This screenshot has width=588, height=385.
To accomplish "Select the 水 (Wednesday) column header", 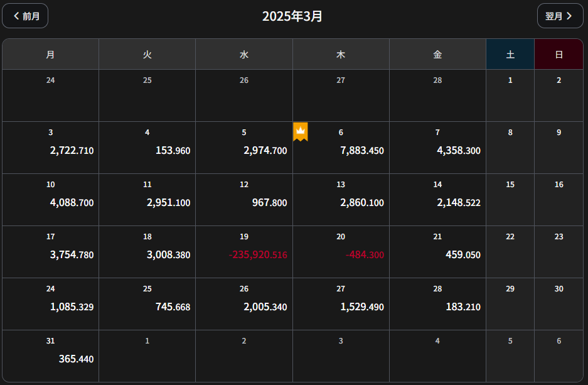I will tap(244, 55).
